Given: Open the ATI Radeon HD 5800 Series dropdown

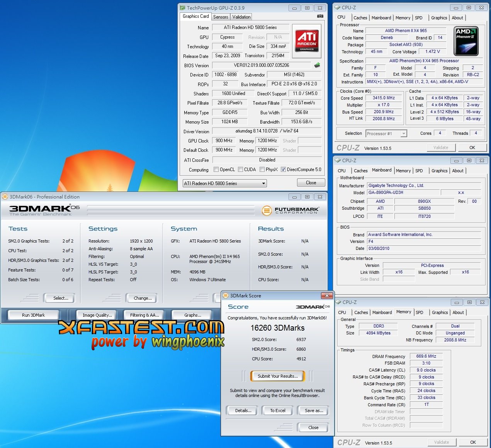Looking at the screenshot, I should pos(225,183).
